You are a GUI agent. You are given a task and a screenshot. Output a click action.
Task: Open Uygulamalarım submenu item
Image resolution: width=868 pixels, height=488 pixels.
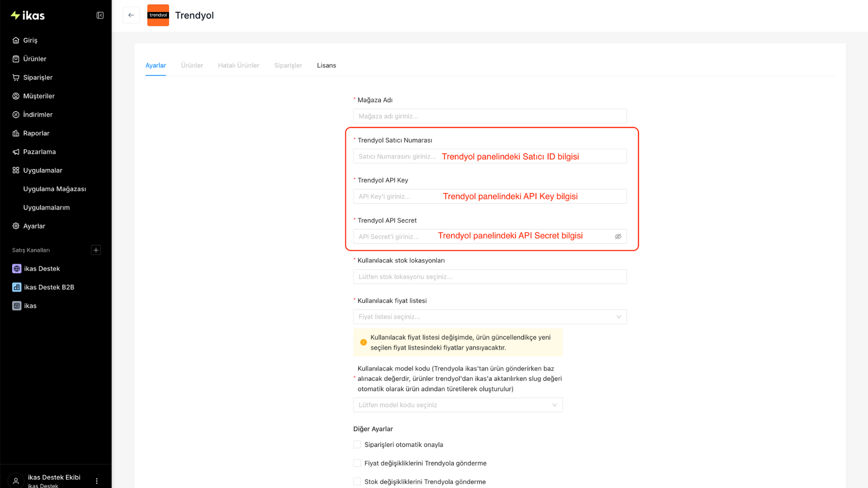point(47,207)
